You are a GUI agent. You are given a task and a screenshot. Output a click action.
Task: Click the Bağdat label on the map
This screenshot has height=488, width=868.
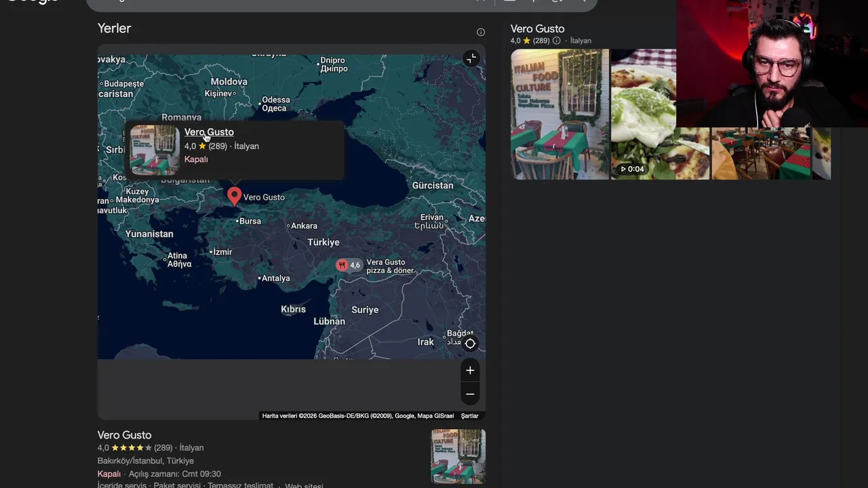(460, 338)
